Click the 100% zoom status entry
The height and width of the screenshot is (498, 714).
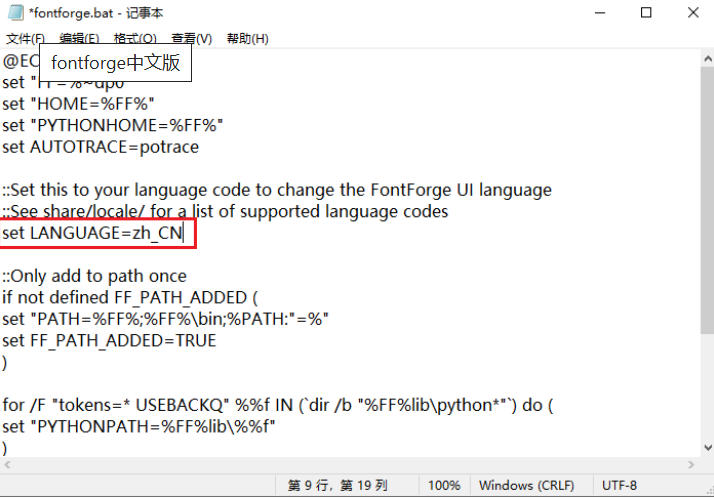[x=444, y=486]
